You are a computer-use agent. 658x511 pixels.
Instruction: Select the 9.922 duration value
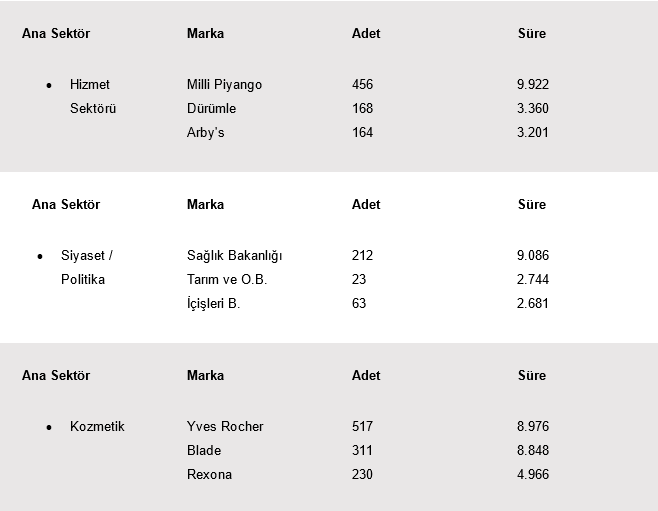[533, 84]
